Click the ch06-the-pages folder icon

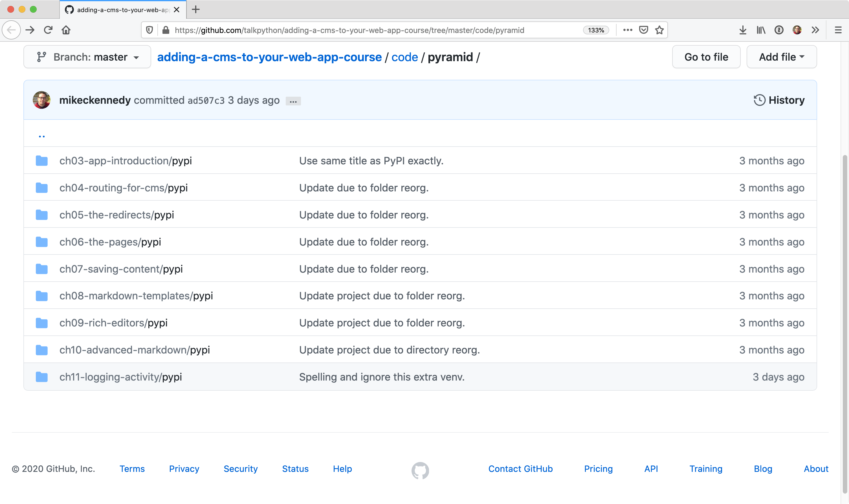coord(41,242)
